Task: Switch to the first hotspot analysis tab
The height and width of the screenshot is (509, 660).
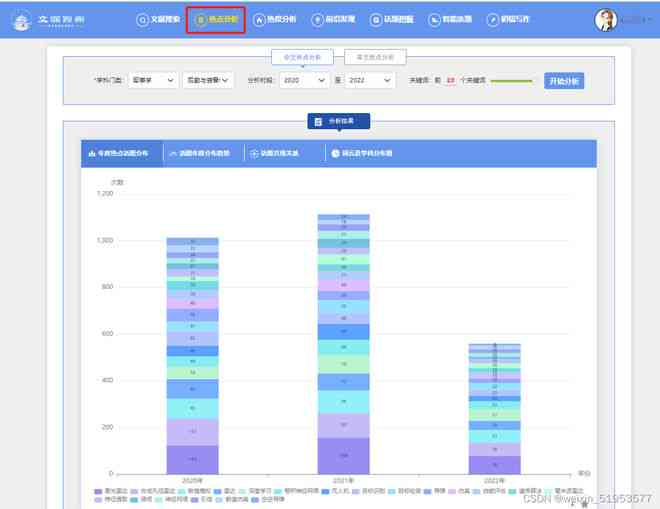Action: [x=302, y=57]
